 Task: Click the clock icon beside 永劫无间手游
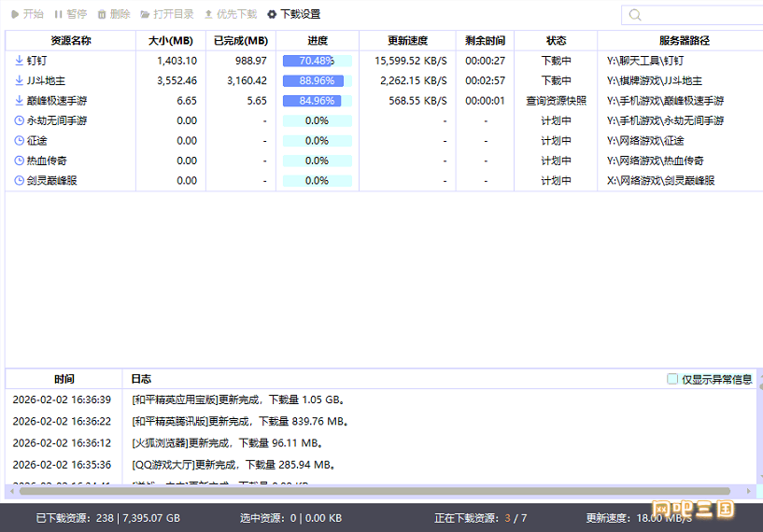pyautogui.click(x=19, y=120)
